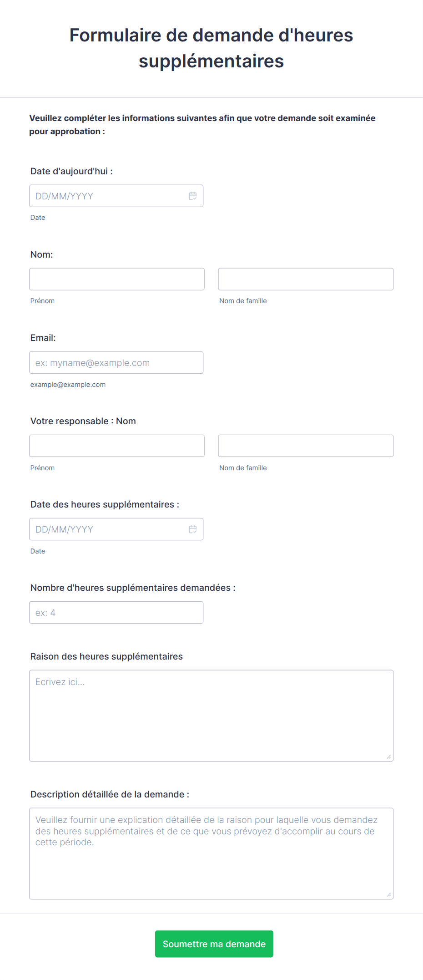423x980 pixels.
Task: Focus the Nombre d'heures supplémentaires field
Action: [x=116, y=612]
